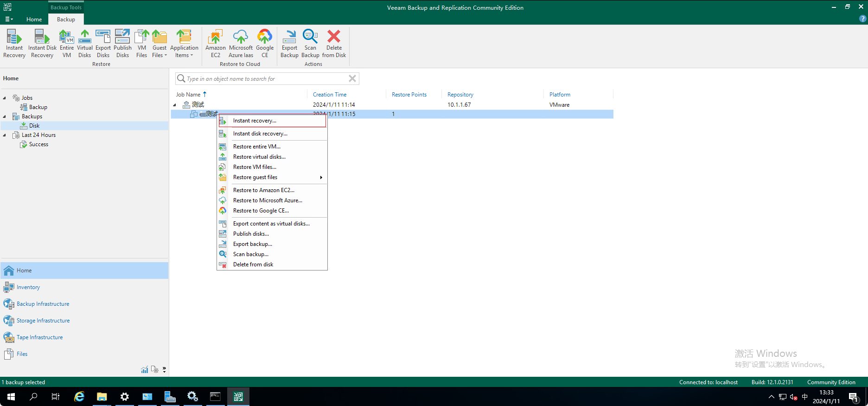Choose Delete from disk menu entry
The width and height of the screenshot is (868, 406).
click(x=273, y=264)
